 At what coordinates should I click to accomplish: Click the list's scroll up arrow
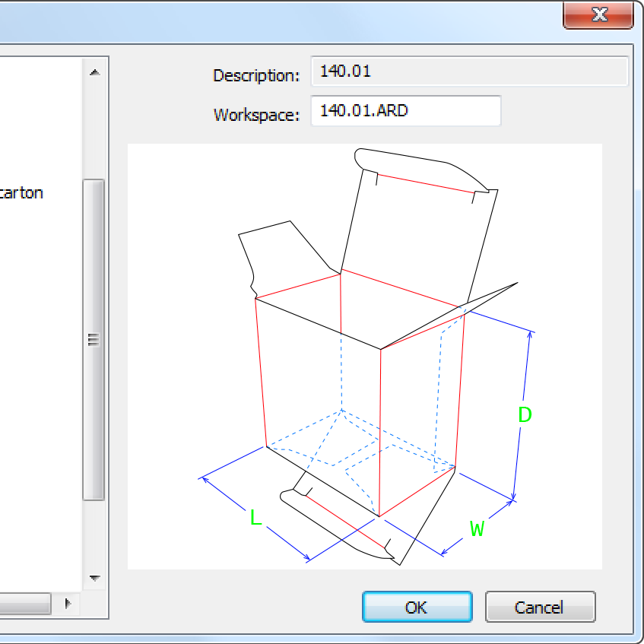click(94, 73)
